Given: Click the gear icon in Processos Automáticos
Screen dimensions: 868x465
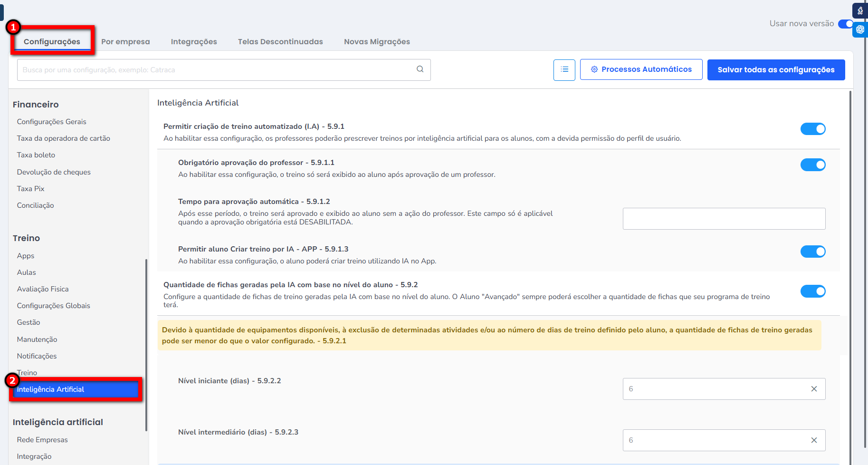Looking at the screenshot, I should [x=594, y=69].
